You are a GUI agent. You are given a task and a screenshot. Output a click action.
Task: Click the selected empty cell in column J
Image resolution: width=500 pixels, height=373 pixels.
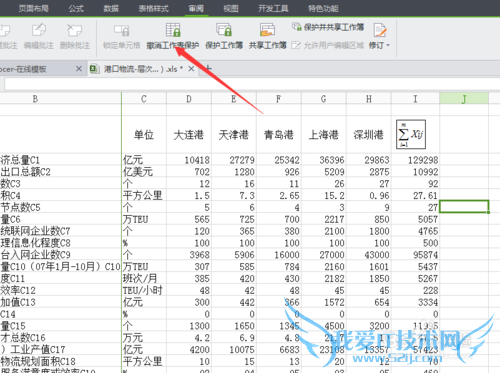(x=464, y=207)
